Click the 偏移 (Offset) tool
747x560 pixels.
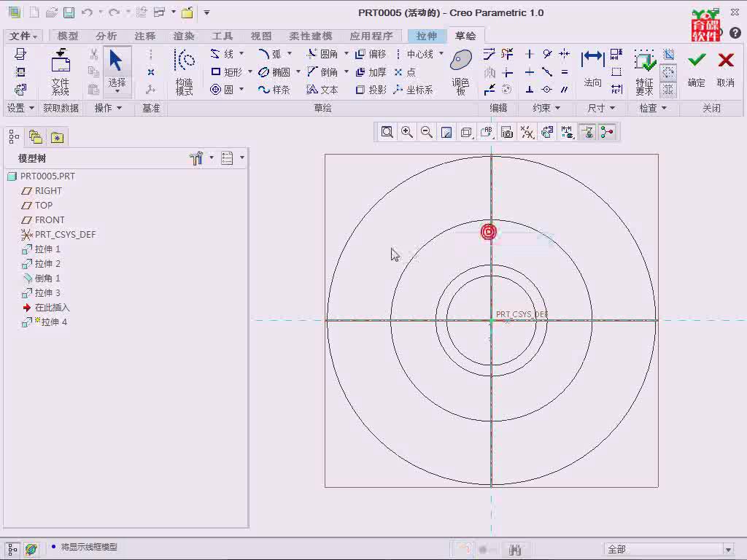(x=371, y=54)
